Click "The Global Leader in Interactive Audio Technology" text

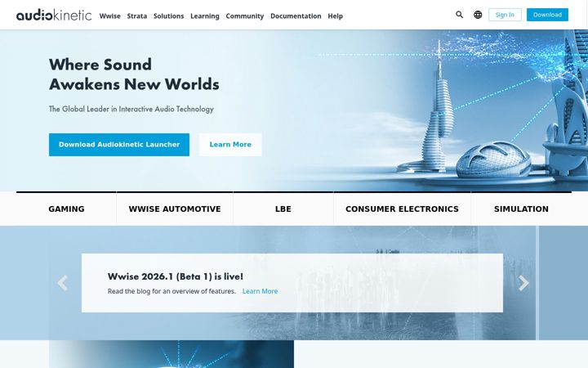[131, 109]
